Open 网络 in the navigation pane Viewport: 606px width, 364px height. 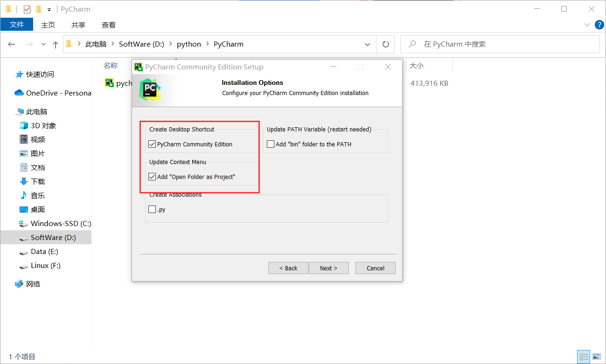pyautogui.click(x=33, y=284)
